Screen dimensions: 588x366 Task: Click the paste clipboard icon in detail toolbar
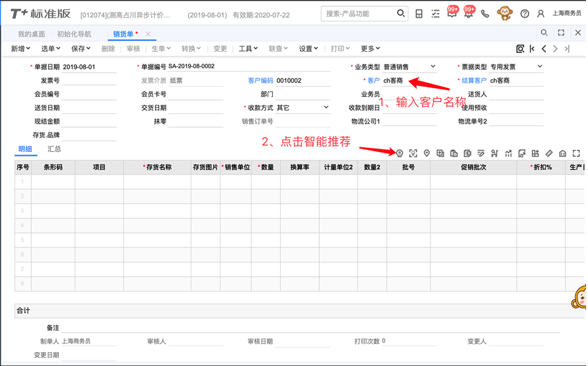[x=454, y=153]
